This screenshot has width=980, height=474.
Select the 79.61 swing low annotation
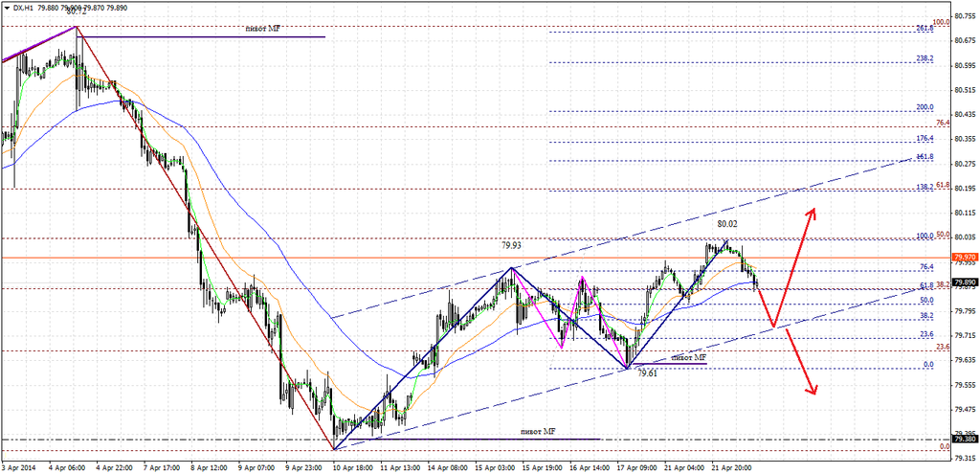pos(648,372)
